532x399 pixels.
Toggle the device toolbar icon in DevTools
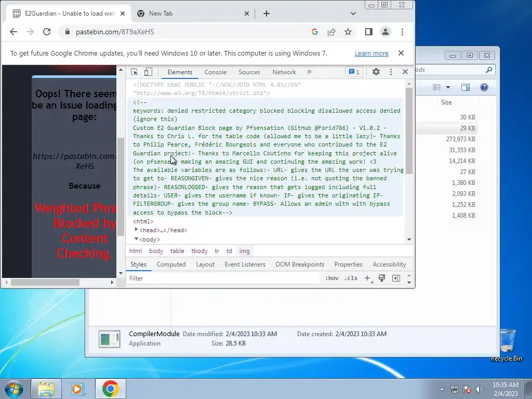148,72
